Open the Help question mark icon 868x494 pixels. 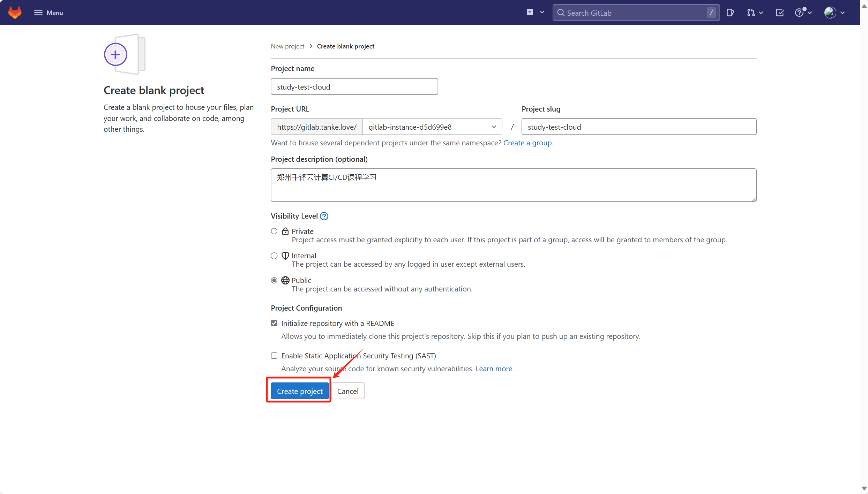click(799, 13)
